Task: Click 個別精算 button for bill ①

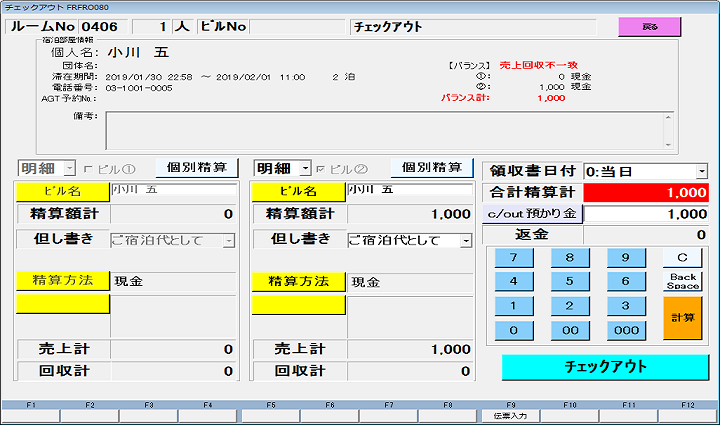Action: click(x=197, y=168)
